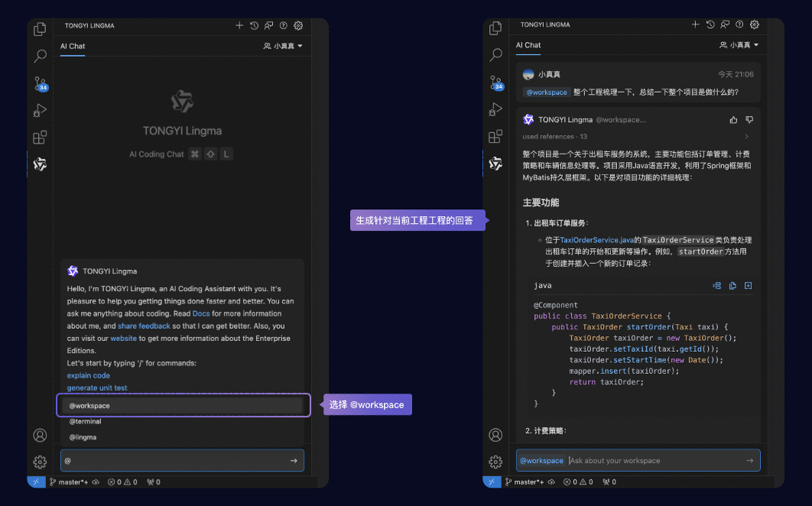Select @workspace from the mention list
This screenshot has height=506, width=812.
(x=182, y=406)
